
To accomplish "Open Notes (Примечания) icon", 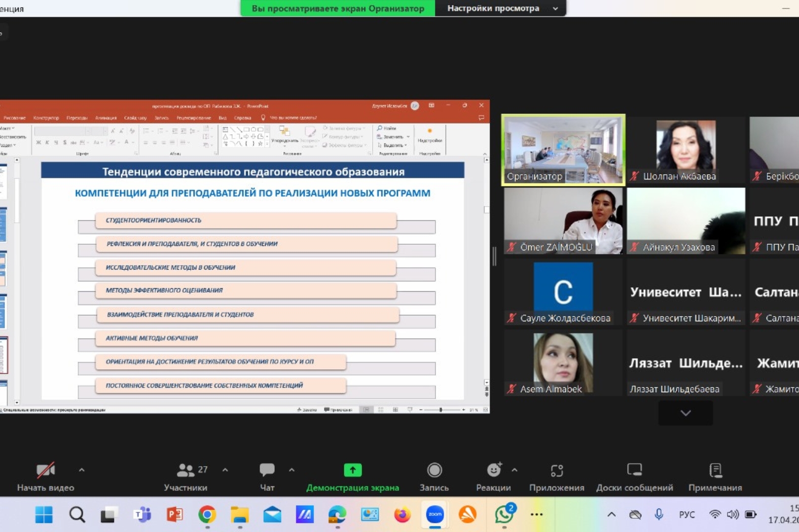I will [715, 471].
